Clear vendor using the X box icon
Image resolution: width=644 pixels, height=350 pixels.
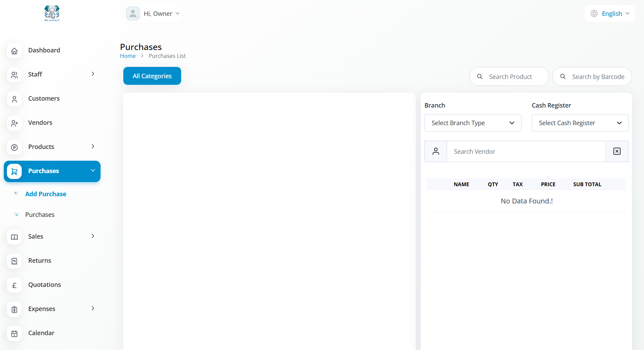617,151
